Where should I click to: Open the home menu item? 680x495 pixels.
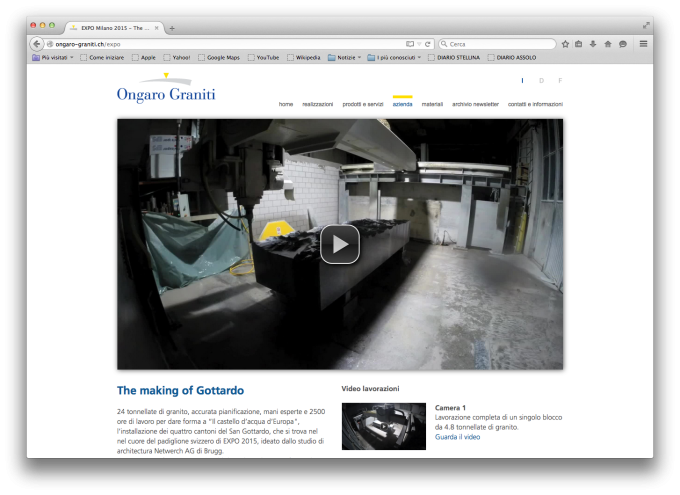[286, 104]
